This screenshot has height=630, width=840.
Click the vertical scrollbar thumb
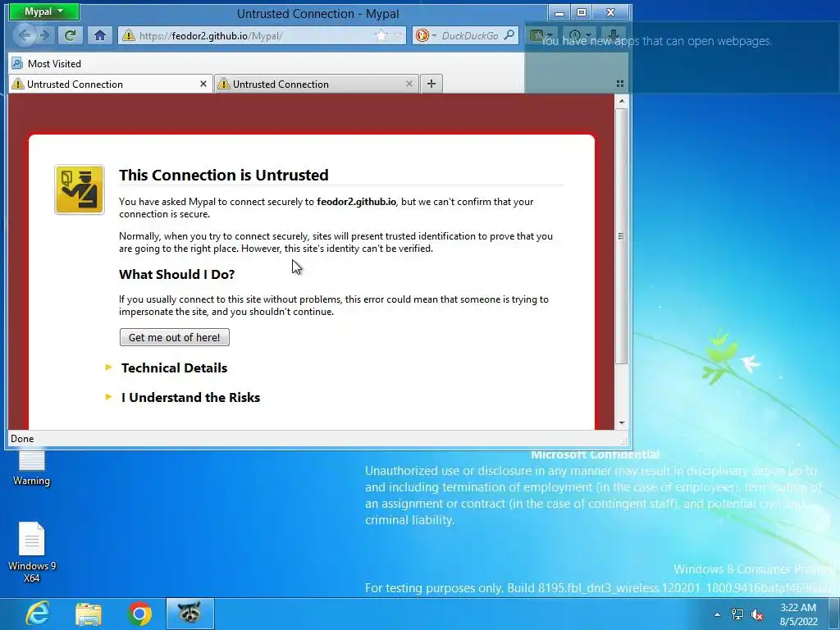pos(622,236)
